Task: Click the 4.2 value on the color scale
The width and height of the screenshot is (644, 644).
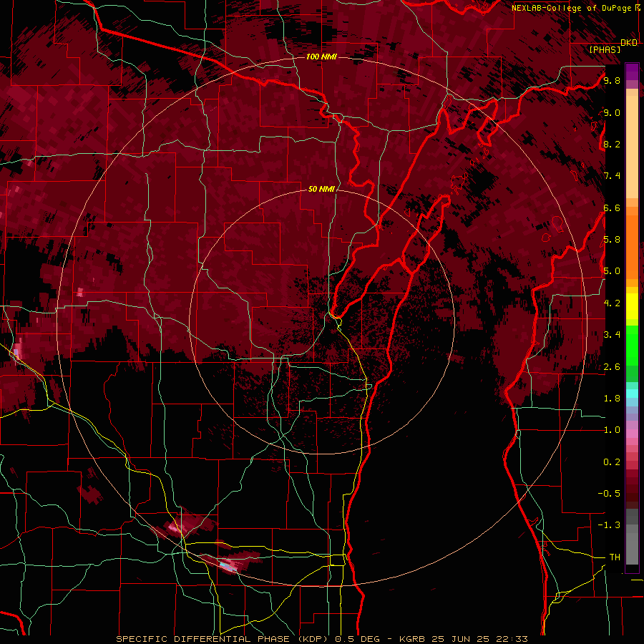Action: coord(612,303)
